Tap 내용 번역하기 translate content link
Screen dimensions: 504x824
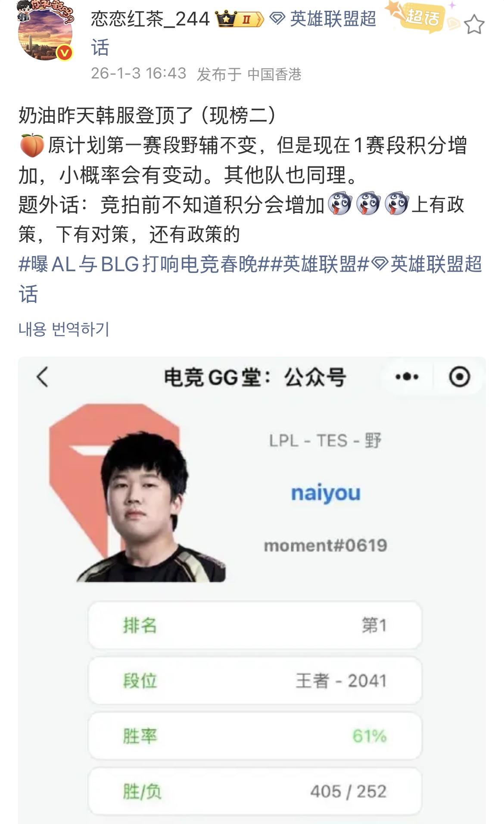(64, 329)
